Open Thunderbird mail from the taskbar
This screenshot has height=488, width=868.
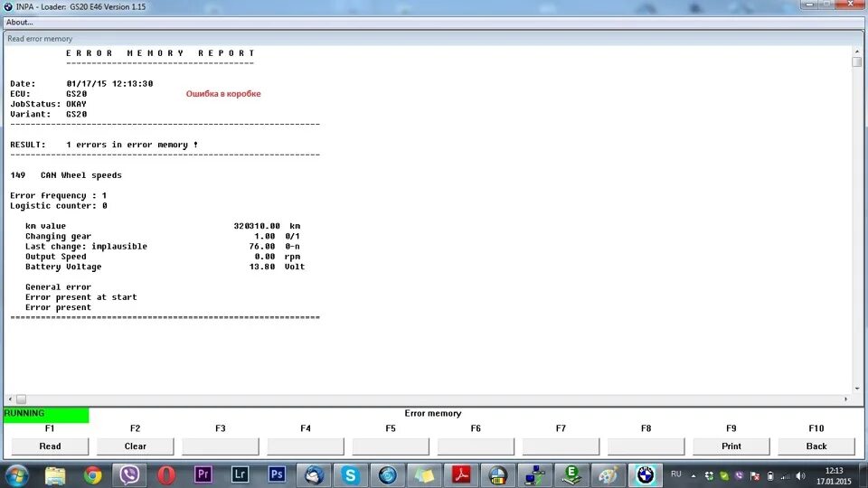click(x=314, y=475)
